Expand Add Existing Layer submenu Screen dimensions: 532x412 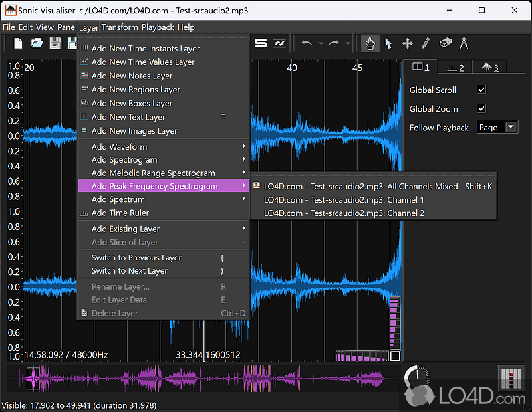point(164,229)
